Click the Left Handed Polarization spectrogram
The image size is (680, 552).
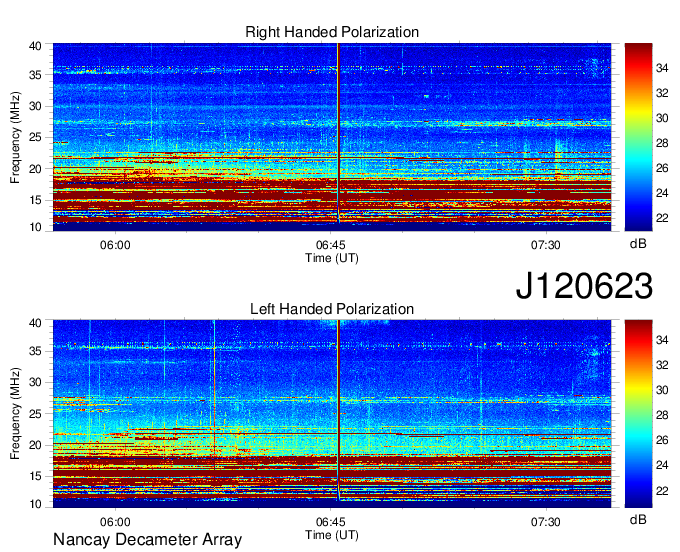click(x=332, y=414)
